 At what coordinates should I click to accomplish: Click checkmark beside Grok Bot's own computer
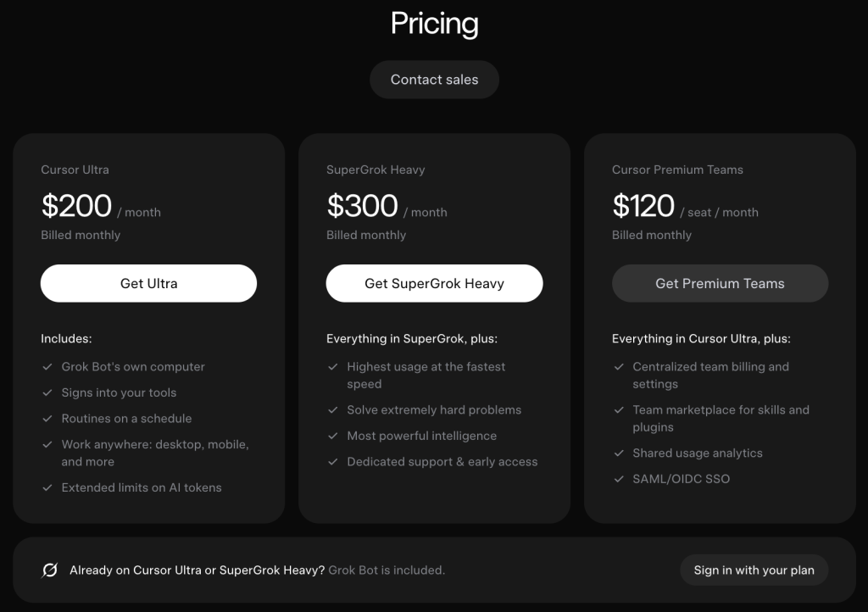point(47,367)
